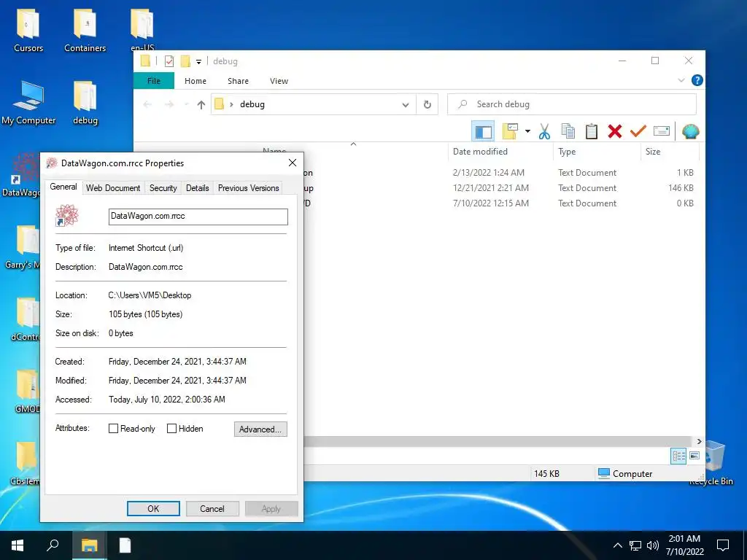The width and height of the screenshot is (747, 560).
Task: Open the File tab in Explorer
Action: pos(154,81)
